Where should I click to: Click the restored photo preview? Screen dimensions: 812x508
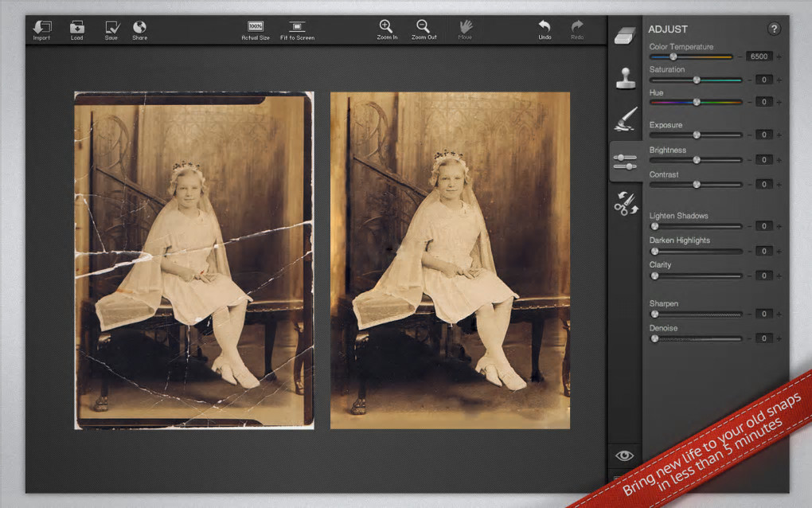(450, 260)
